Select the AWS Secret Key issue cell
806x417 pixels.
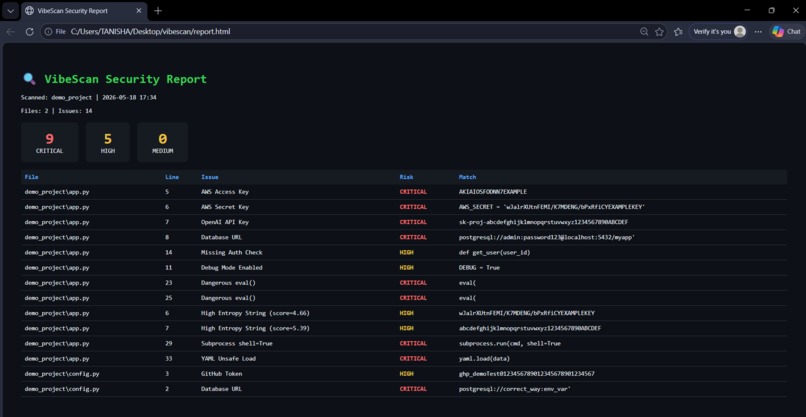point(225,207)
